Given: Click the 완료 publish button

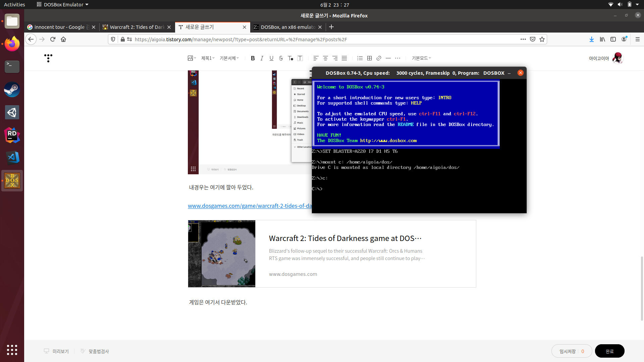Looking at the screenshot, I should click(609, 351).
